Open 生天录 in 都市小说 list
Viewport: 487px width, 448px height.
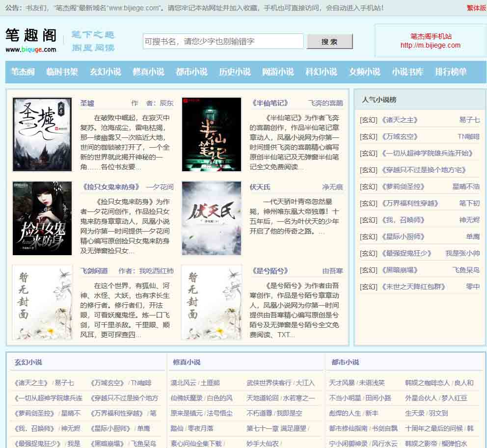[x=415, y=413]
